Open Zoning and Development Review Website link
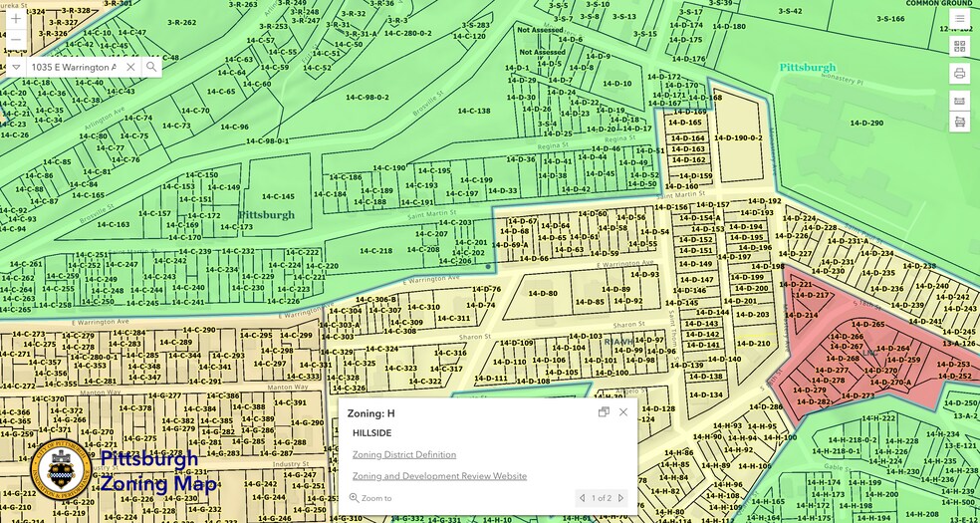The image size is (980, 523). click(x=439, y=476)
